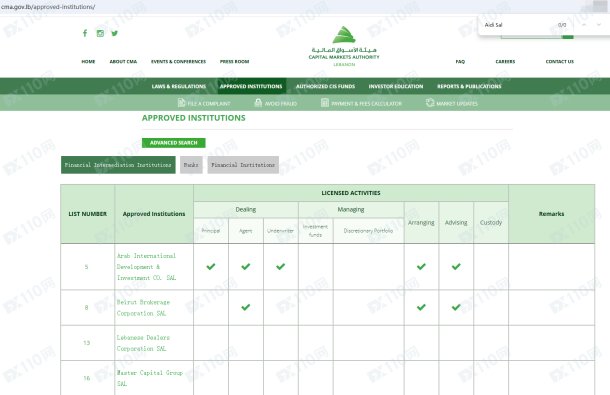Screen dimensions: 610x395
Task: Click Advising checkmark in Arab International row
Action: click(x=456, y=267)
